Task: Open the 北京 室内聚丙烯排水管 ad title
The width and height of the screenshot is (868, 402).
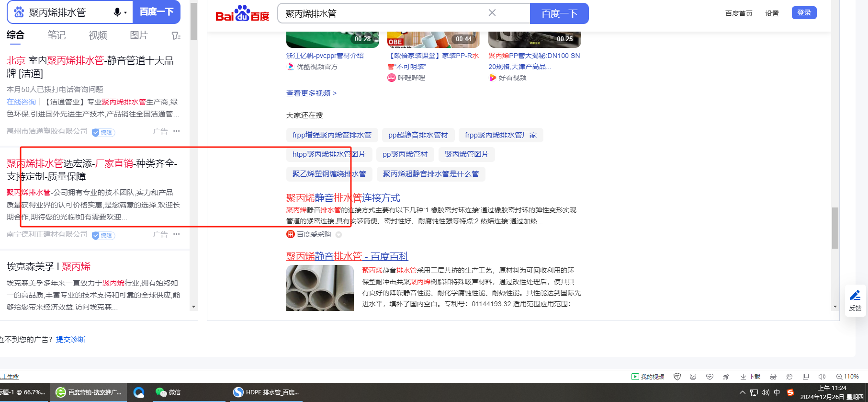Action: (x=90, y=67)
